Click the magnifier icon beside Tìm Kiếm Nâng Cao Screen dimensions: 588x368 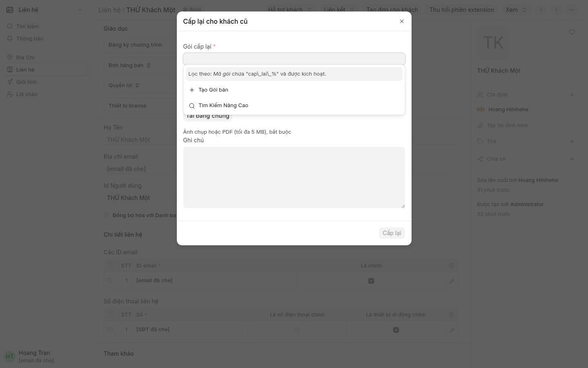(192, 106)
